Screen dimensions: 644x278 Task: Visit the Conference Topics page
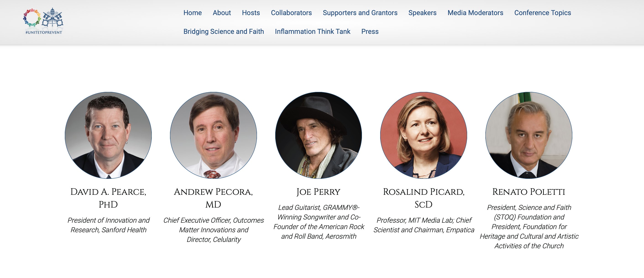(x=542, y=13)
